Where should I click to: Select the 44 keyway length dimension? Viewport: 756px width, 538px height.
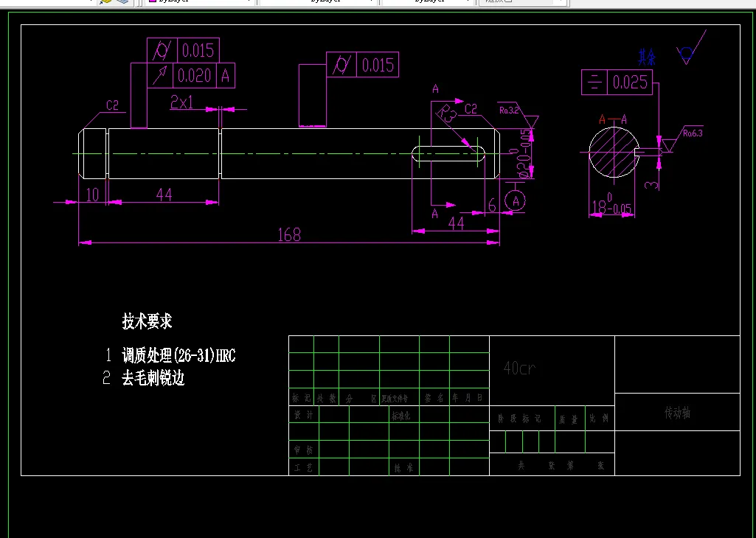point(456,223)
